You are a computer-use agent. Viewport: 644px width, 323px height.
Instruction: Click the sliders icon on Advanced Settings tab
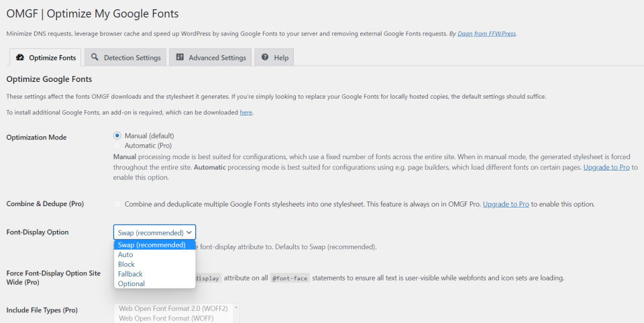coord(180,57)
